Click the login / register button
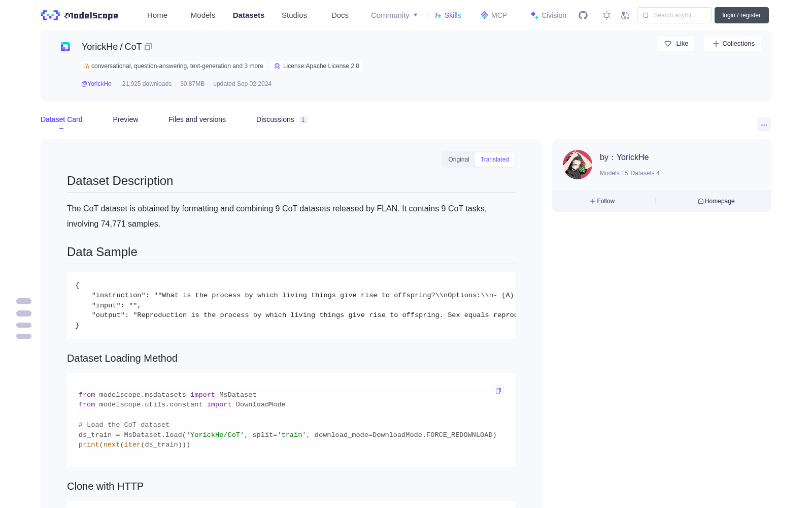The width and height of the screenshot is (812, 508). click(741, 15)
